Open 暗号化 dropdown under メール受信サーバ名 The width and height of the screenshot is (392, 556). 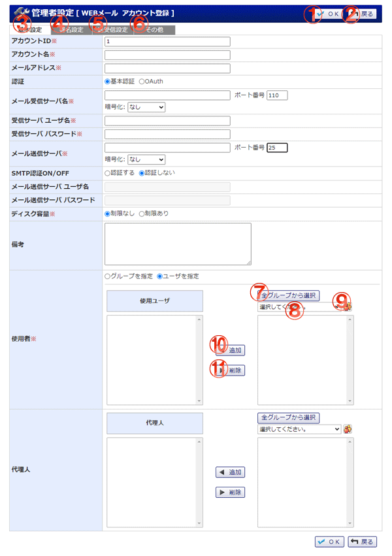pos(146,107)
